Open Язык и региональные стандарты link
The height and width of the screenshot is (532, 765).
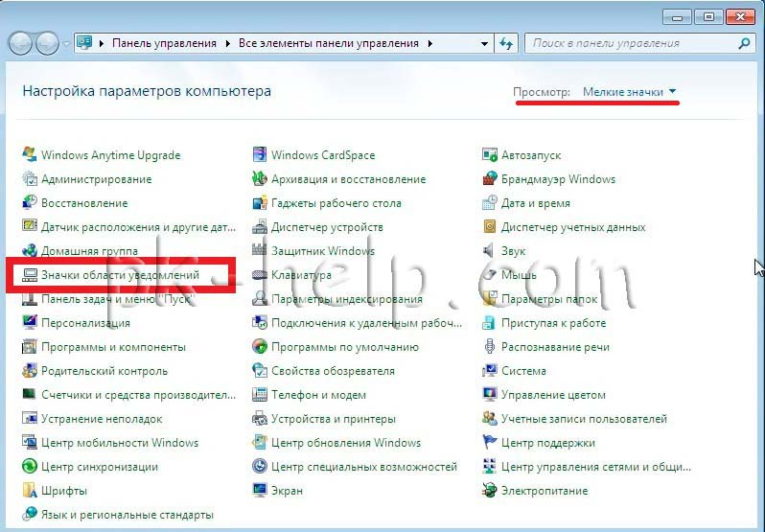127,515
